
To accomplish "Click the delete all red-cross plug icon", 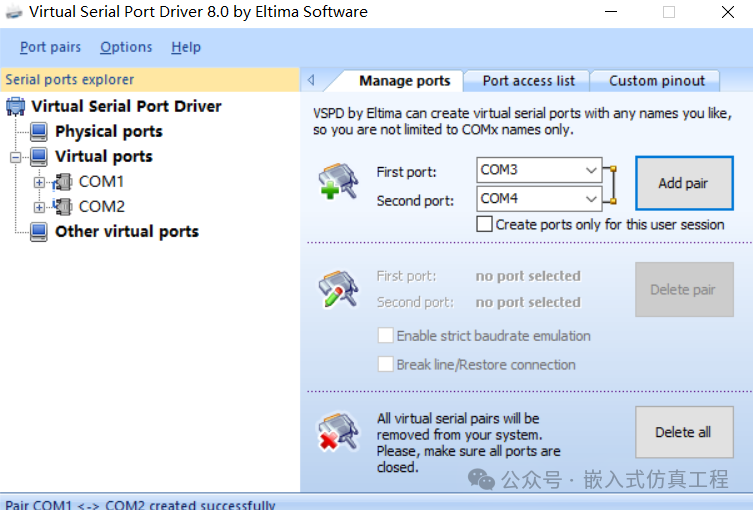I will [x=339, y=432].
